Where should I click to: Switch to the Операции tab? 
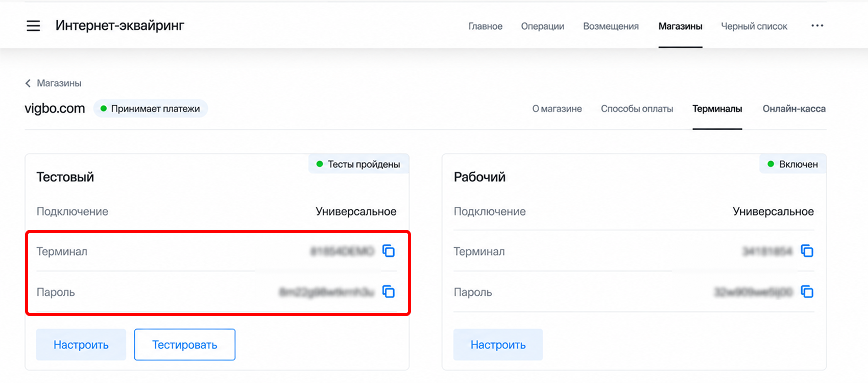543,26
